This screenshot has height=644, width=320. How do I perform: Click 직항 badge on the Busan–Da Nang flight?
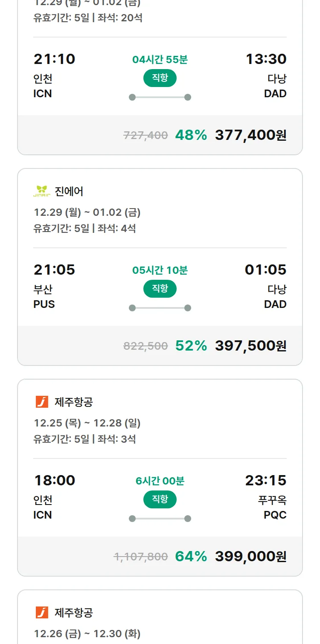(160, 289)
